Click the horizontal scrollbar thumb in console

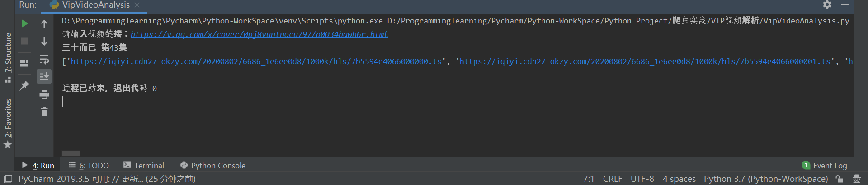click(71, 153)
